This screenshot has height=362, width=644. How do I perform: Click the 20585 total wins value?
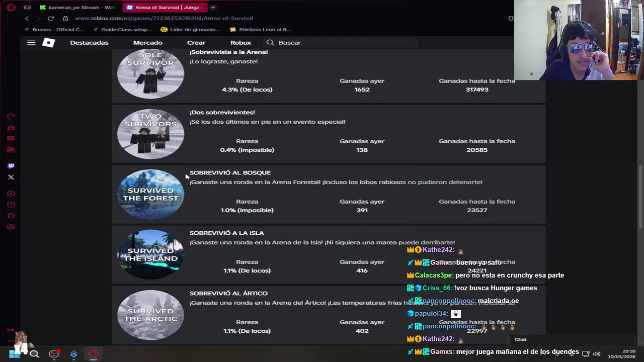pyautogui.click(x=477, y=150)
